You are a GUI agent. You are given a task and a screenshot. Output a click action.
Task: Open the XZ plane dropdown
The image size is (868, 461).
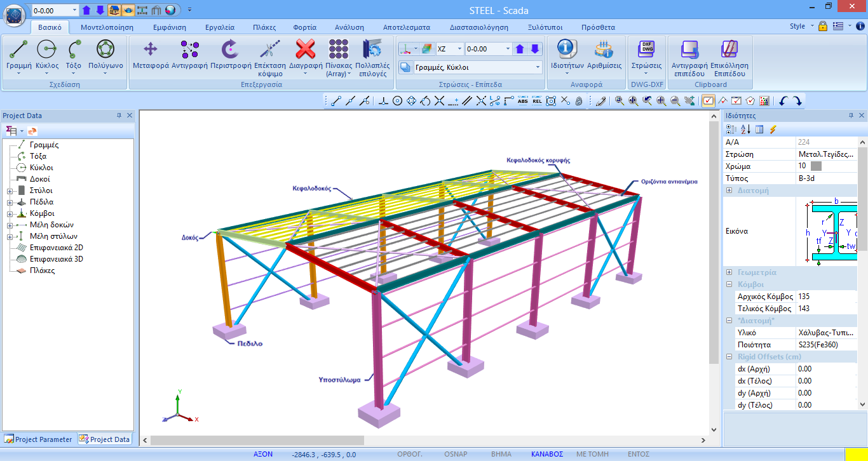[x=459, y=49]
